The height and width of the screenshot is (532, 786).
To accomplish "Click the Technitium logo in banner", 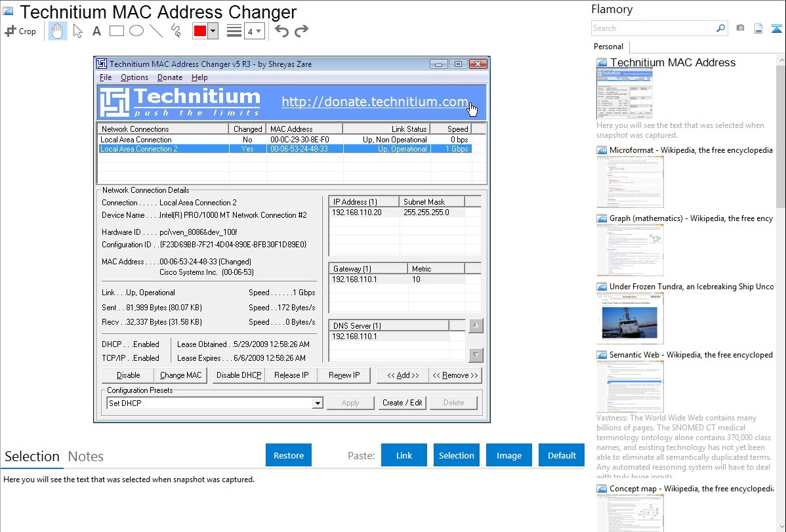I will (180, 102).
